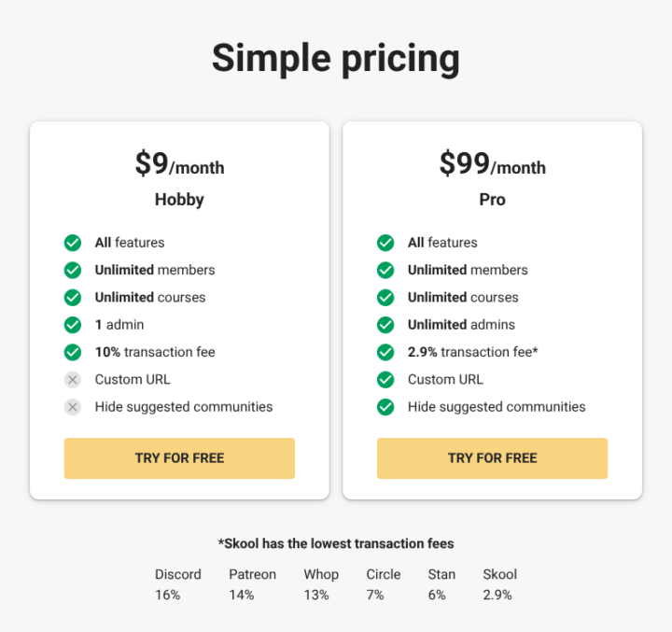This screenshot has width=672, height=632.
Task: Click the Skool 2.9% fee entry
Action: pyautogui.click(x=499, y=584)
